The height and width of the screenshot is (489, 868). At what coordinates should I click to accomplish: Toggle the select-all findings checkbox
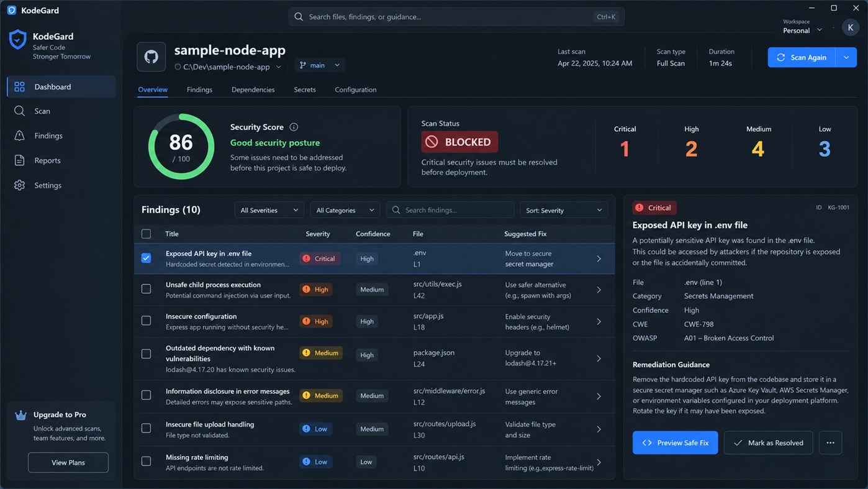(x=146, y=234)
